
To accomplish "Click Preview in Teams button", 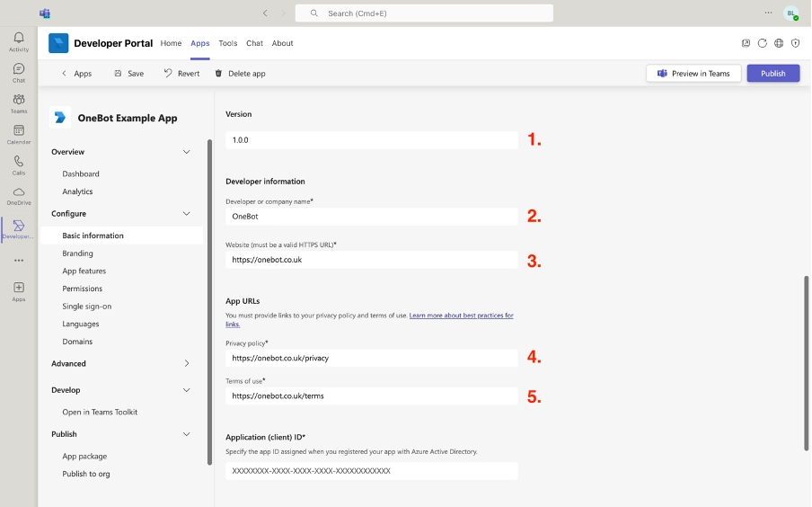I will [693, 74].
